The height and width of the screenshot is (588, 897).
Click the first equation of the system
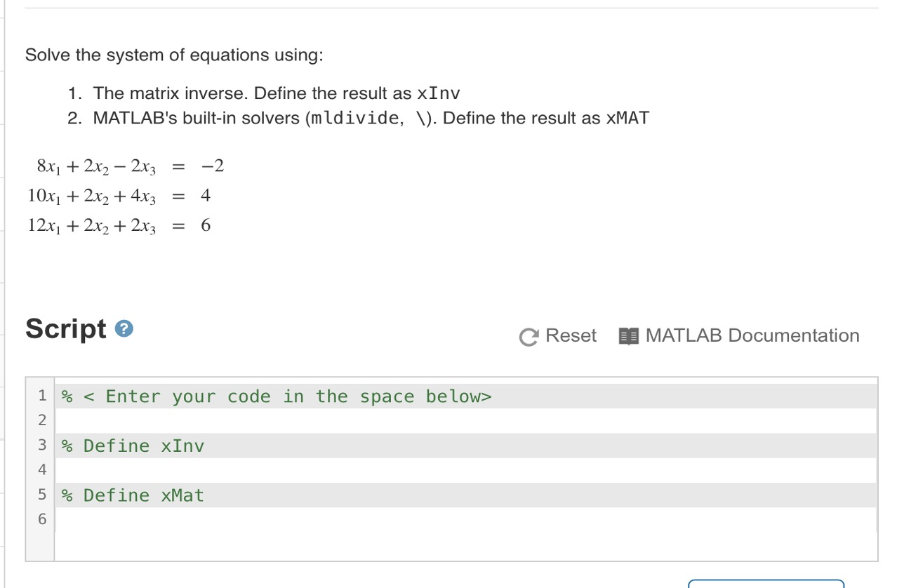(x=130, y=166)
